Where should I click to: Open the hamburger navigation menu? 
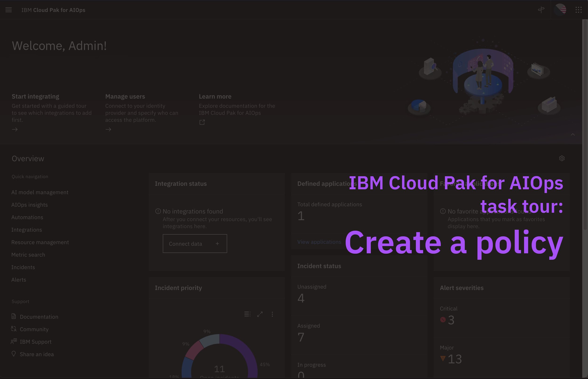[x=9, y=10]
